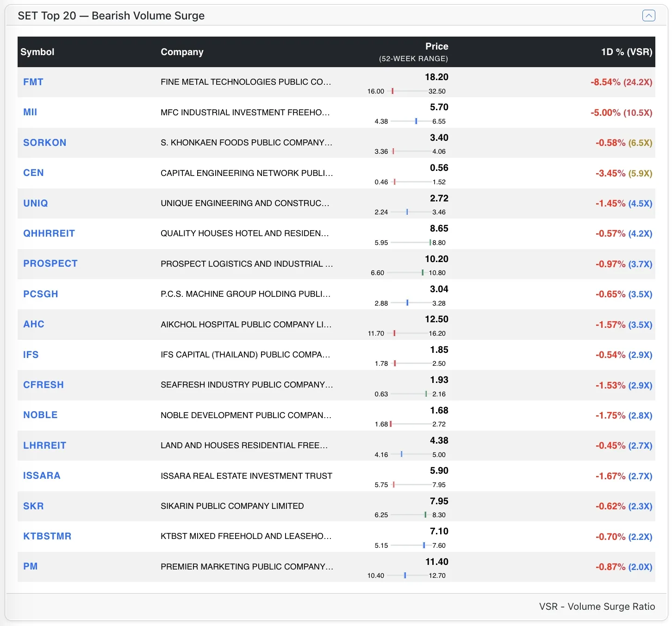Open the AHC symbol link

(x=34, y=324)
